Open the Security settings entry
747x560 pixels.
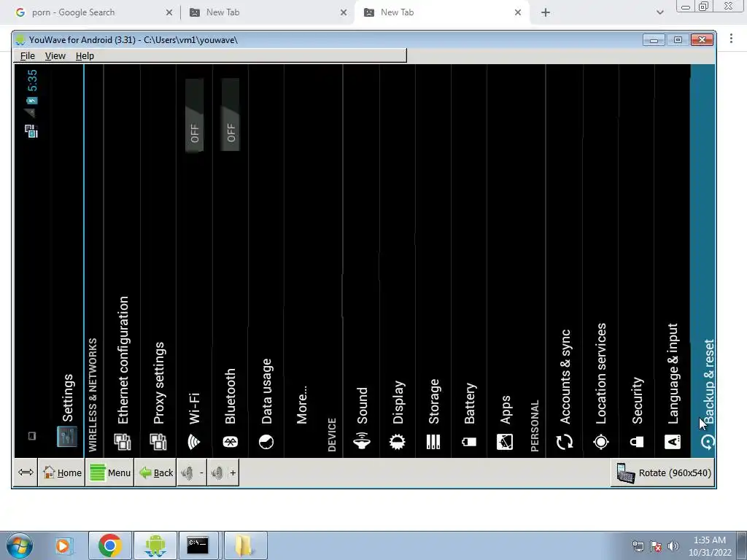(637, 261)
